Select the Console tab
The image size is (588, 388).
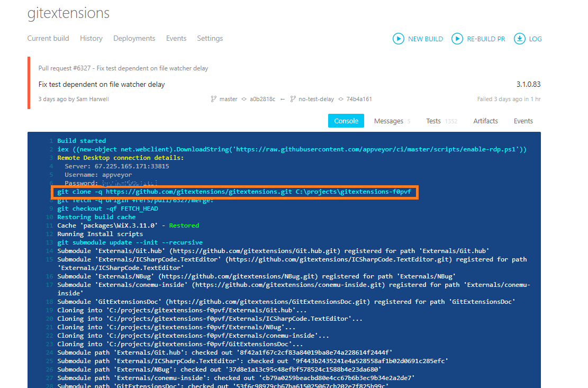pyautogui.click(x=346, y=121)
